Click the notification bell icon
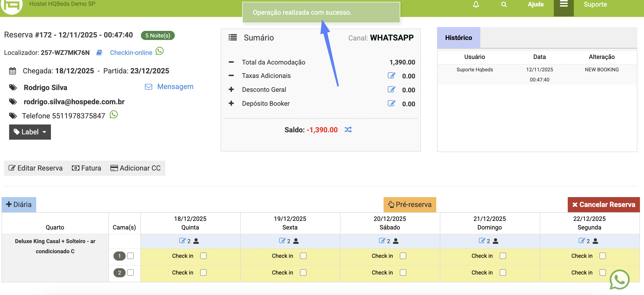 476,5
